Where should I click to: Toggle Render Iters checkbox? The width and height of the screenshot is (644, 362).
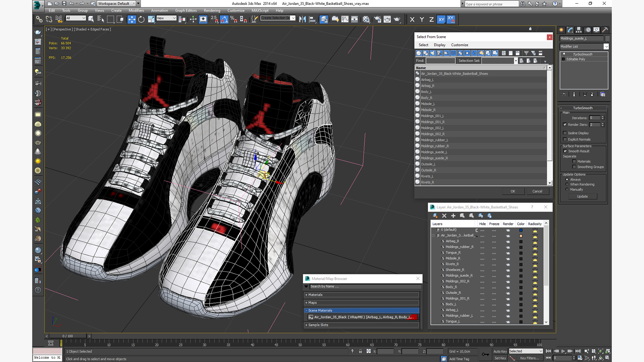(565, 125)
